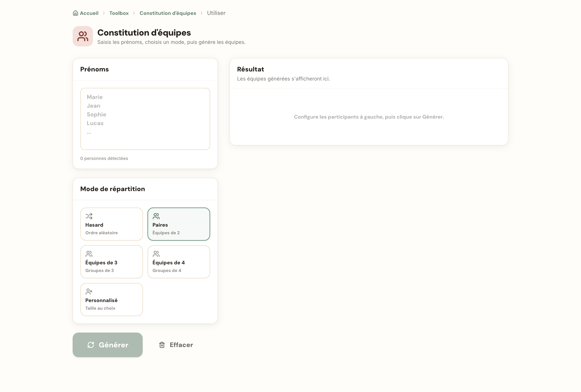This screenshot has width=581, height=392.
Task: Click the refresh icon in the Générer button
Action: pos(91,345)
